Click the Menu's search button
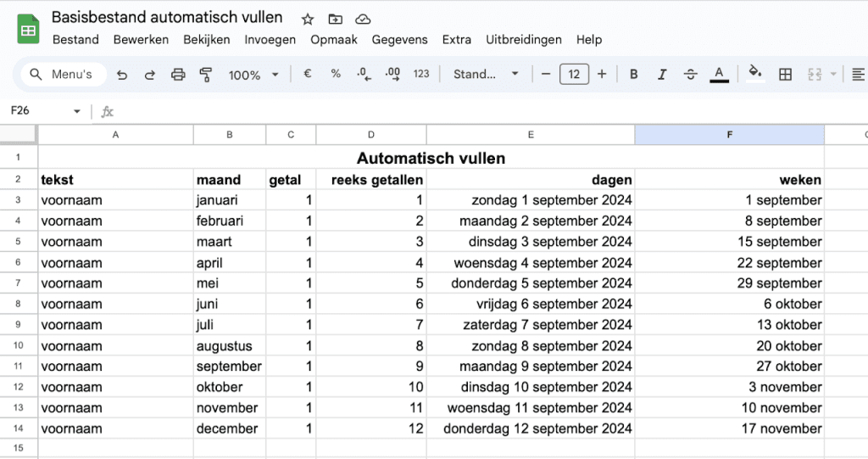The image size is (868, 459). pyautogui.click(x=61, y=75)
